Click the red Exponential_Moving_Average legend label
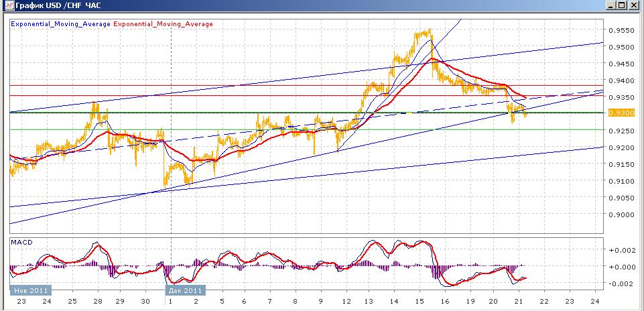The image size is (644, 311). click(x=163, y=24)
